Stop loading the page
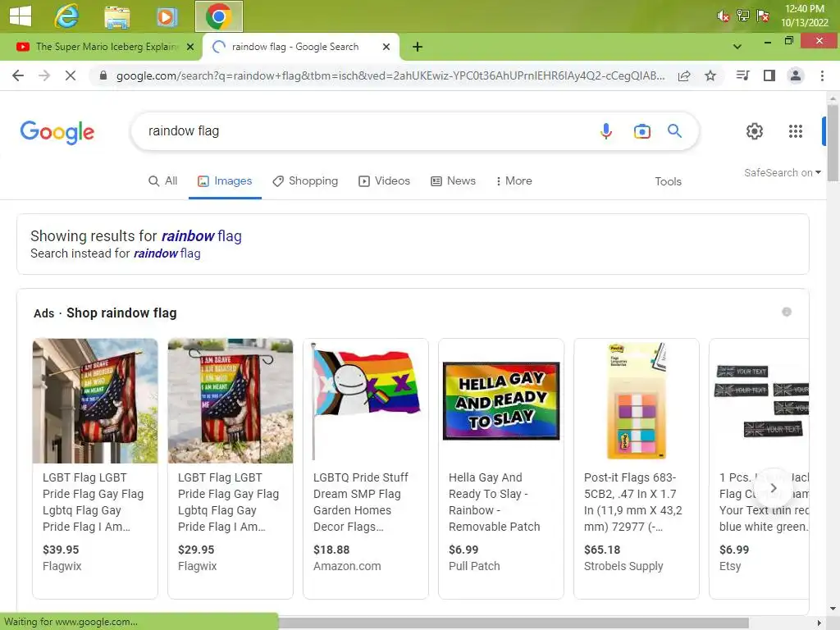The width and height of the screenshot is (840, 630). coord(71,75)
